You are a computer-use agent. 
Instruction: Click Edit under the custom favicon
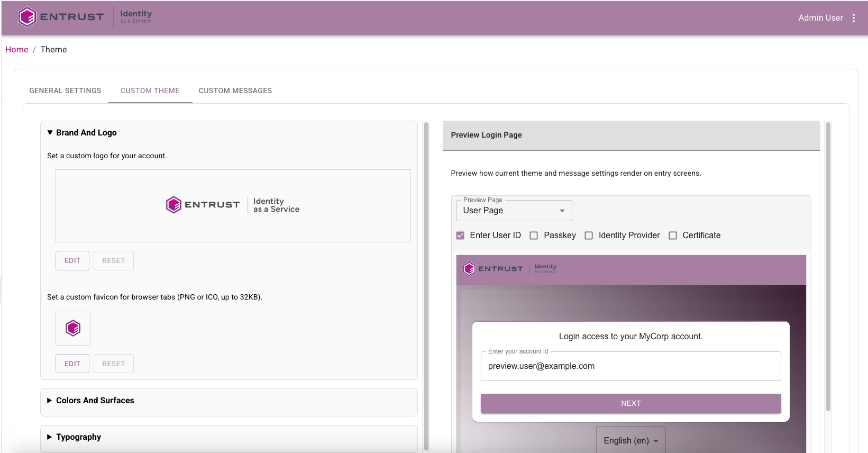tap(72, 364)
